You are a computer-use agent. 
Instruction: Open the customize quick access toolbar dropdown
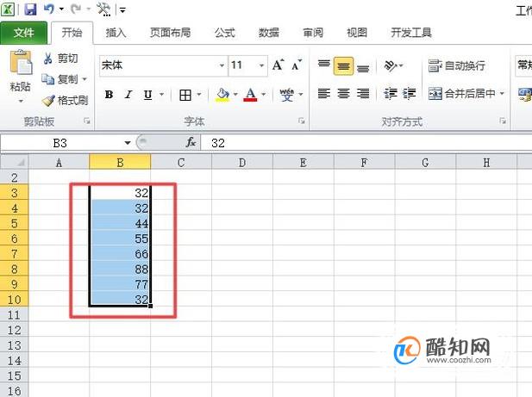coord(122,10)
